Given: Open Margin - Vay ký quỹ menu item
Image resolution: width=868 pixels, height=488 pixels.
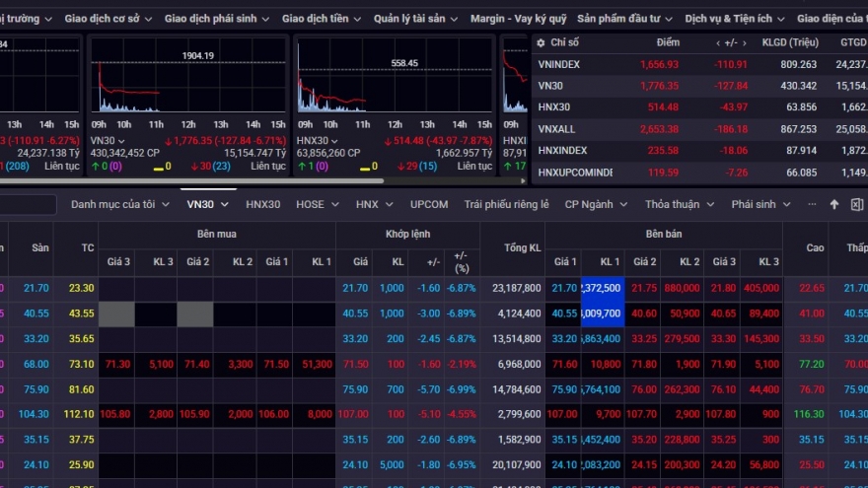Looking at the screenshot, I should coord(518,19).
